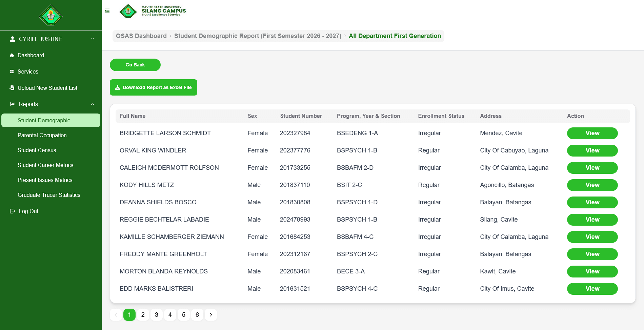
Task: View EDD MARKS BALISTRERI's record
Action: tap(592, 289)
